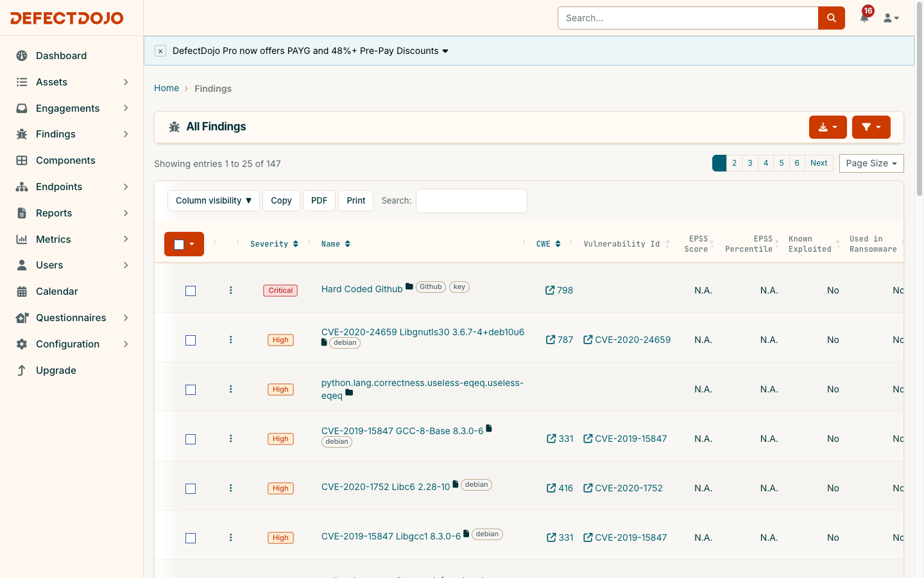This screenshot has width=924, height=578.
Task: Click the red search magnifier button
Action: pos(832,18)
